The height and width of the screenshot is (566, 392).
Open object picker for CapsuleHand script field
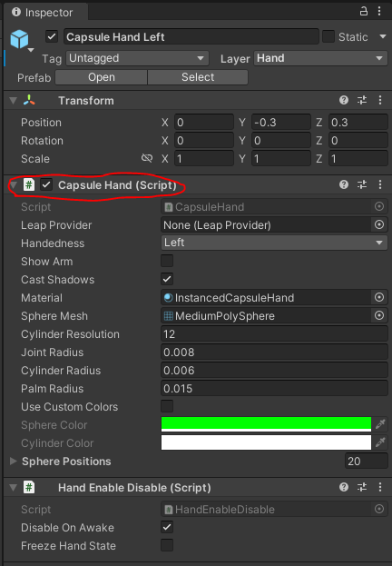coord(379,206)
